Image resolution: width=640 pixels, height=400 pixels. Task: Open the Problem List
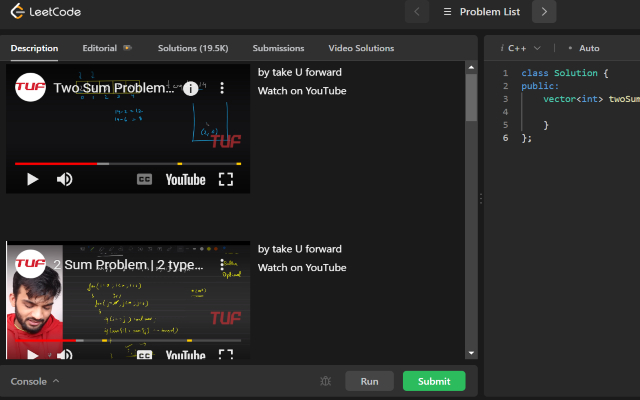click(x=482, y=12)
